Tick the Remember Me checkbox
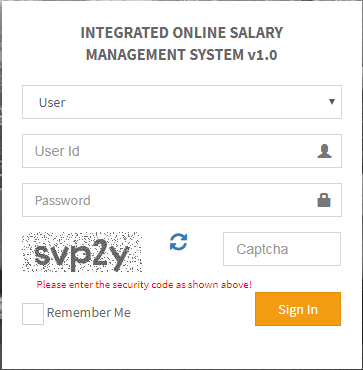Viewport: 363px width, 370px height. pos(33,314)
